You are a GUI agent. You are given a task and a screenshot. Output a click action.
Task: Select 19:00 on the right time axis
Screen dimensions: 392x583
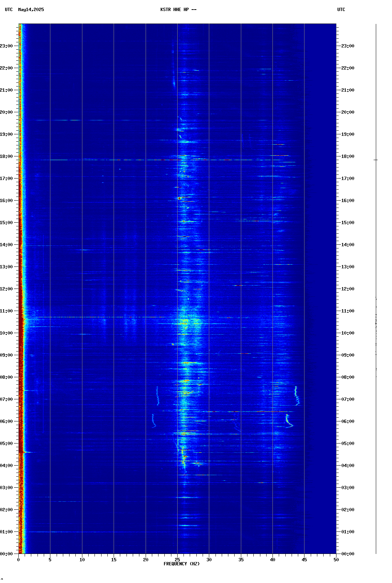pyautogui.click(x=348, y=134)
